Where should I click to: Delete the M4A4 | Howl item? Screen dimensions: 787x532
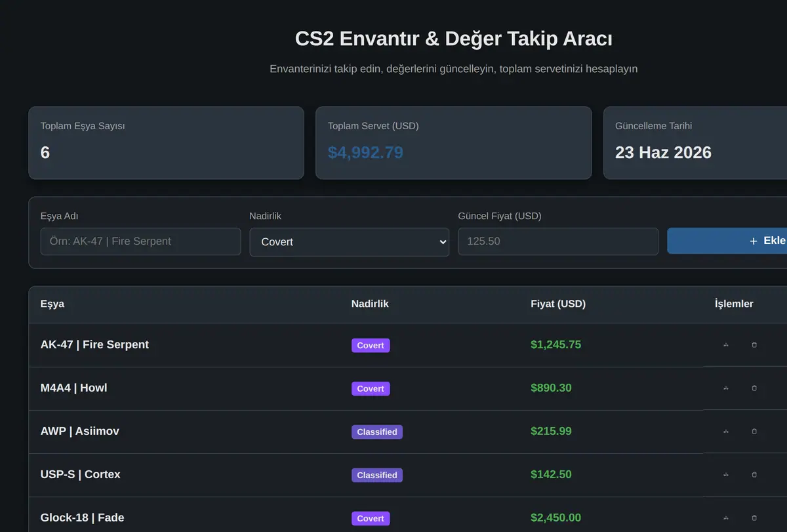[754, 388]
